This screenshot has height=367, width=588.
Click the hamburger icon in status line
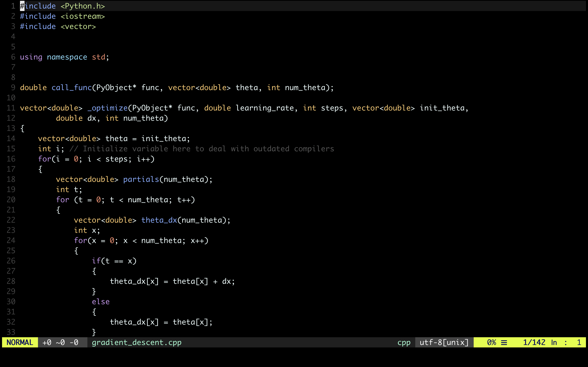click(504, 343)
